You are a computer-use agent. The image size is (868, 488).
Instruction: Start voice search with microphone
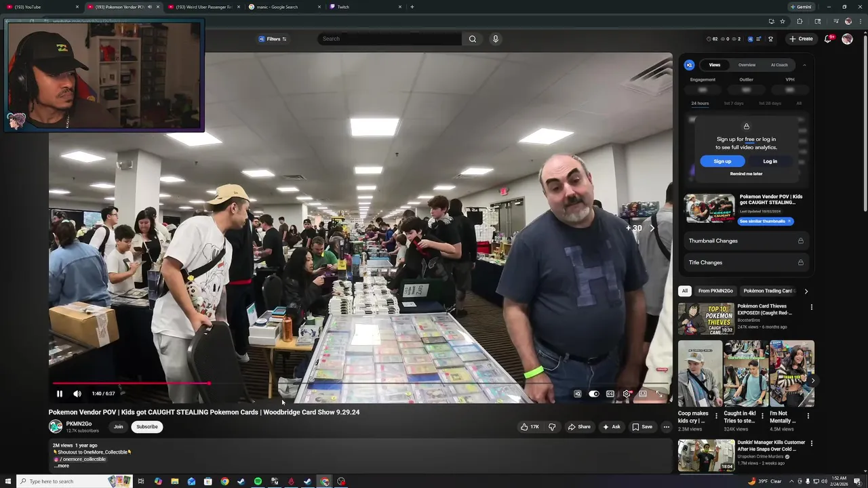496,39
